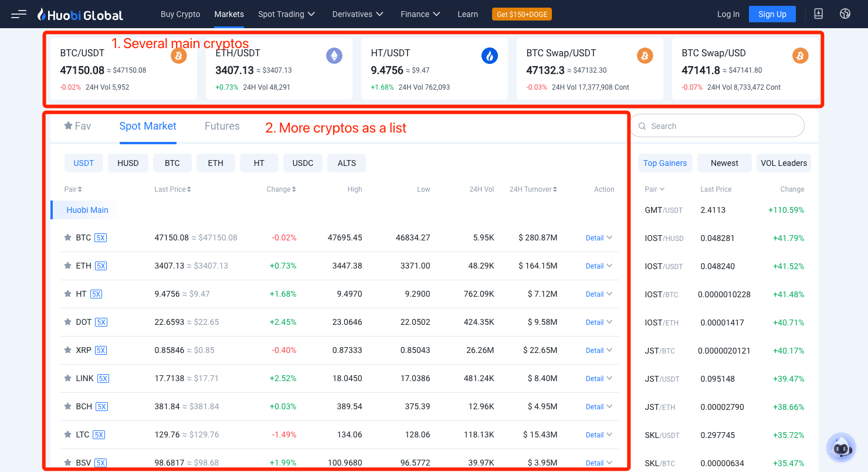Open the Derivatives dropdown menu
The height and width of the screenshot is (472, 868).
pyautogui.click(x=358, y=14)
